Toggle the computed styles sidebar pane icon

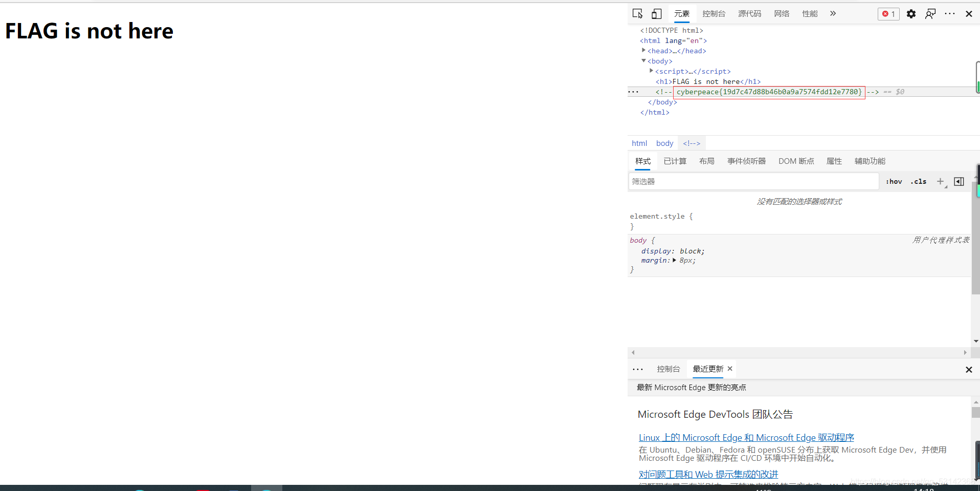(x=959, y=181)
